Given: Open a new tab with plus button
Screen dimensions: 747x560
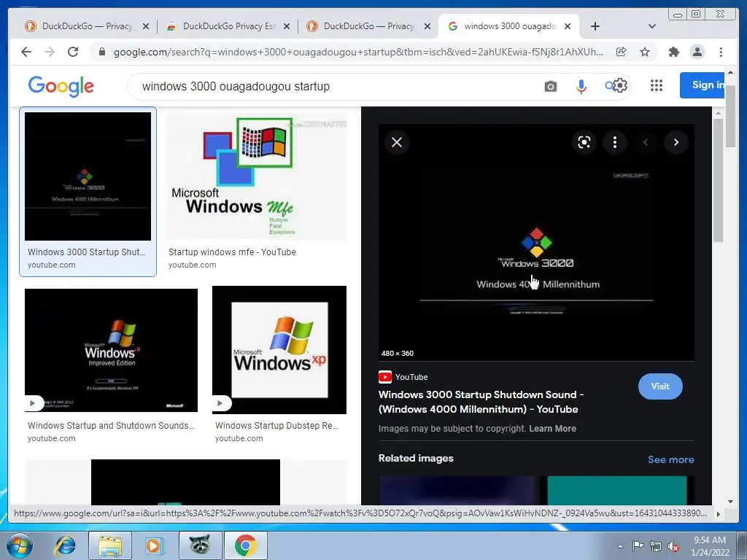Looking at the screenshot, I should click(595, 26).
